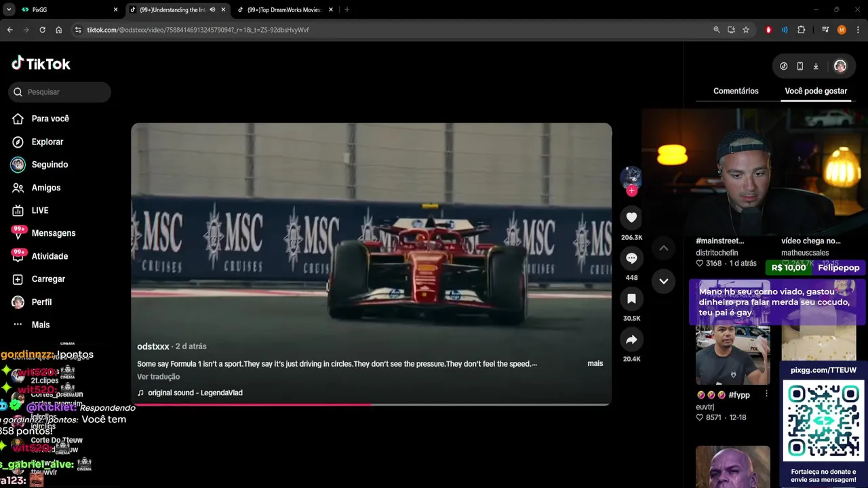Click the browser home button

pos(59,30)
